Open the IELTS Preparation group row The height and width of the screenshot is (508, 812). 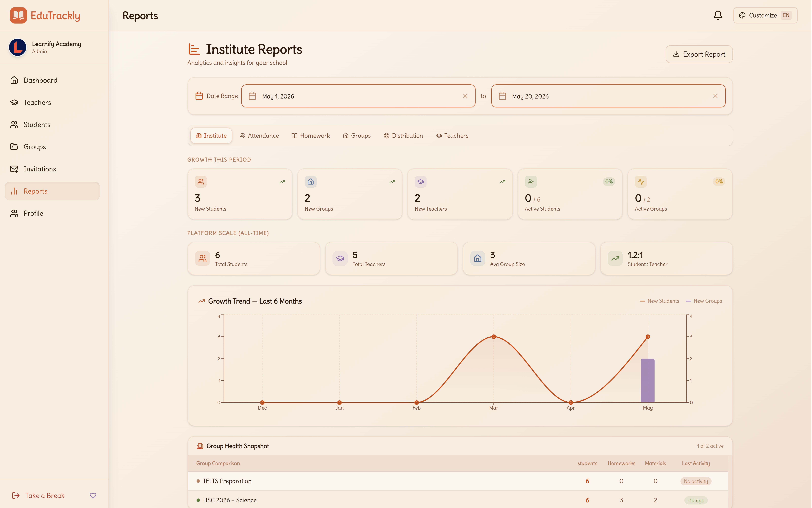pyautogui.click(x=458, y=481)
